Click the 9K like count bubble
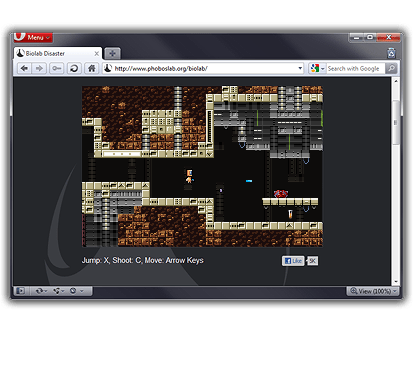The image size is (413, 390). tap(313, 261)
